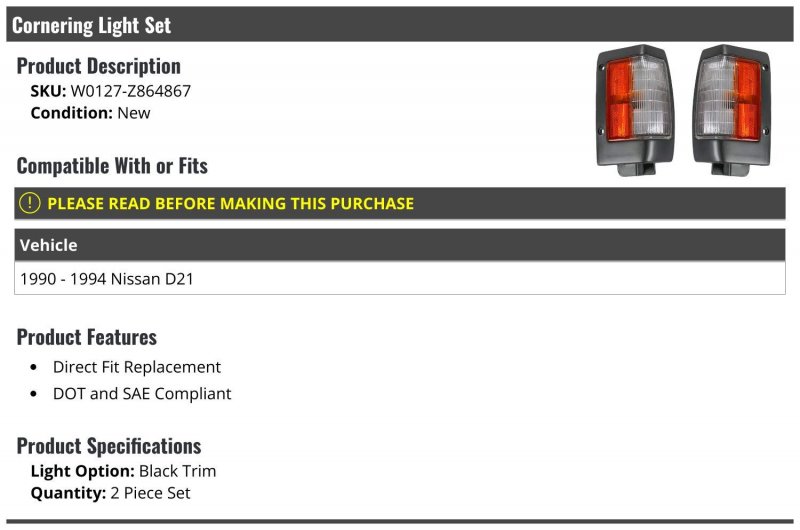800x530 pixels.
Task: Click the Cornering Light Set title bar
Action: point(399,24)
